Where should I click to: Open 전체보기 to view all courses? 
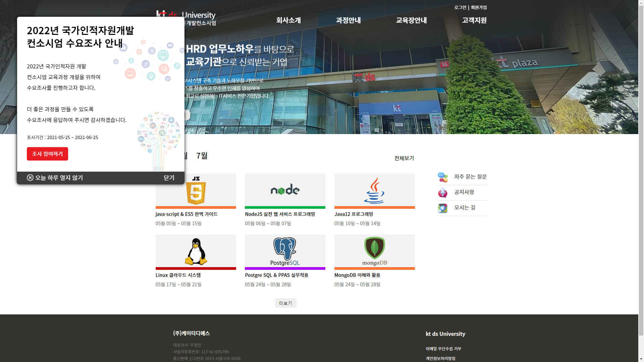tap(404, 158)
